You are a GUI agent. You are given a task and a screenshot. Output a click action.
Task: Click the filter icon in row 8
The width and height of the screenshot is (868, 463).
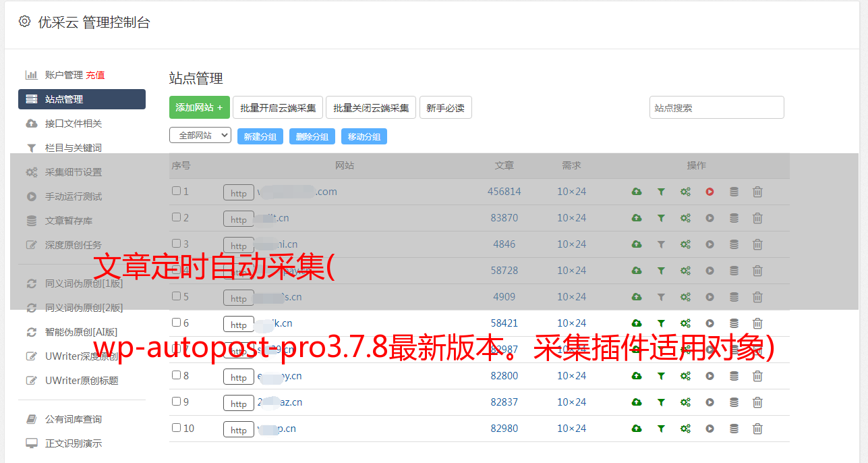(x=661, y=376)
